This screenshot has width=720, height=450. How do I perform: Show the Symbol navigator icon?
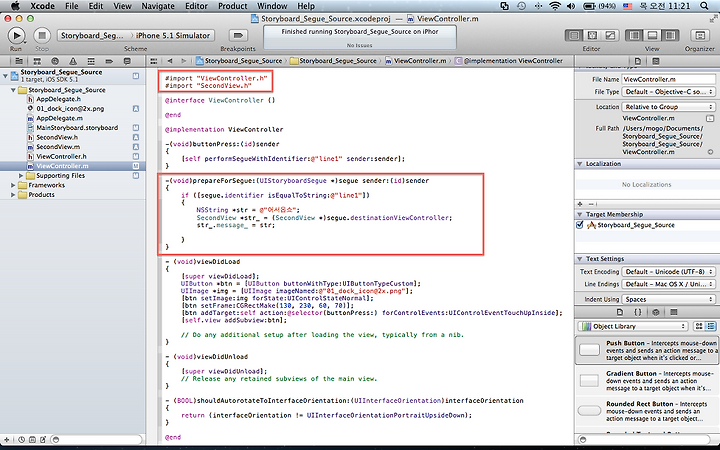(x=37, y=61)
